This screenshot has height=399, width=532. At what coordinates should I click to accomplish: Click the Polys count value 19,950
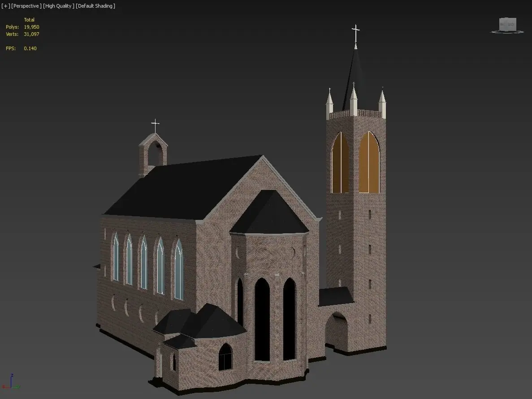(31, 27)
